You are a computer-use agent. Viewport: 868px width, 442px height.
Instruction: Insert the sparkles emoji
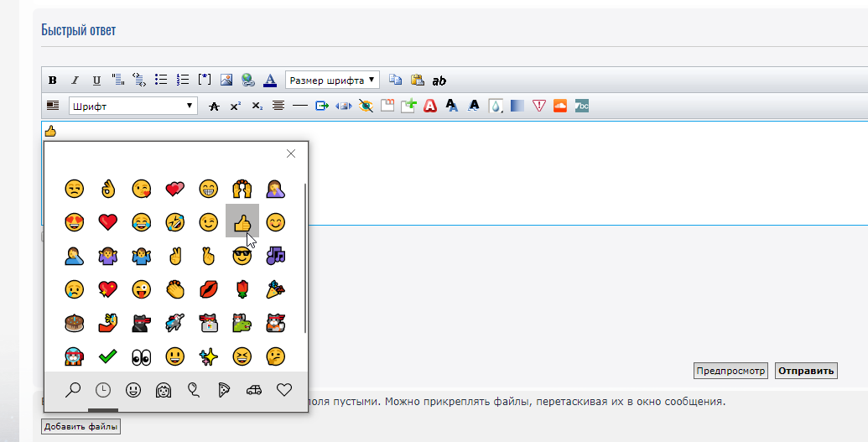(x=209, y=356)
